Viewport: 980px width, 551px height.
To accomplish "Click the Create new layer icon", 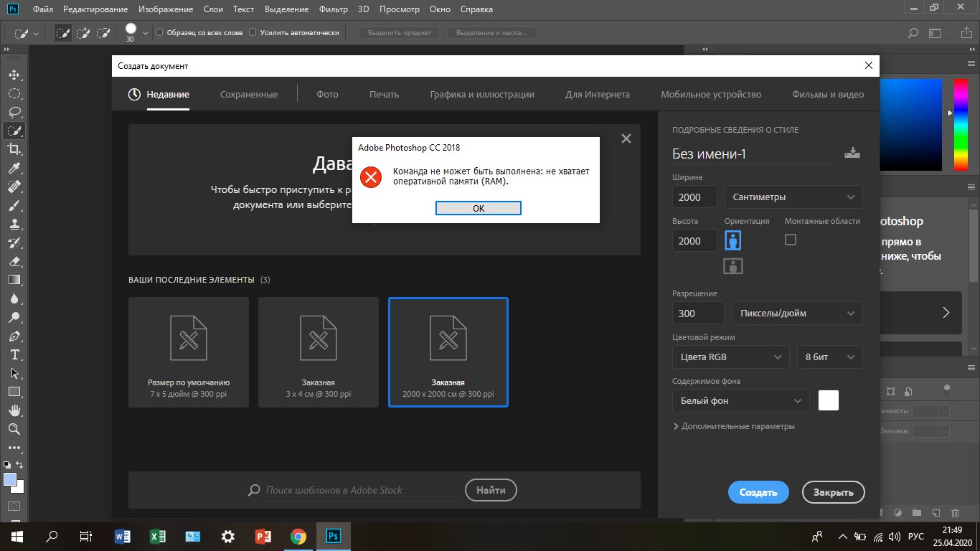I will coord(936,513).
